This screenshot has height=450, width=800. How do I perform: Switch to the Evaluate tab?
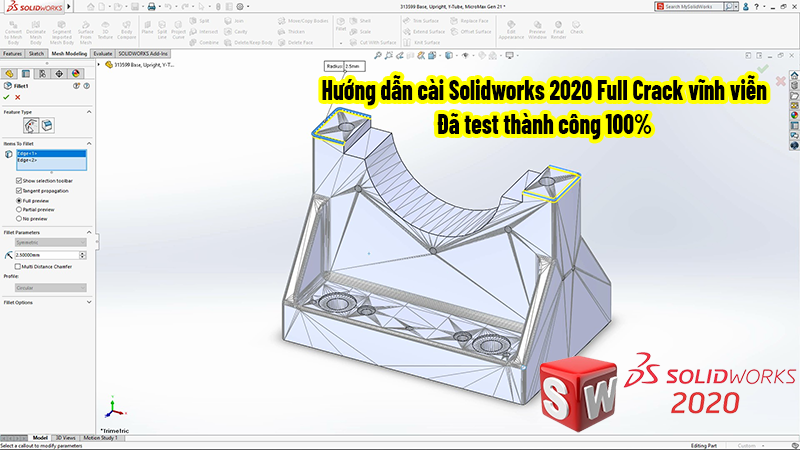click(103, 54)
